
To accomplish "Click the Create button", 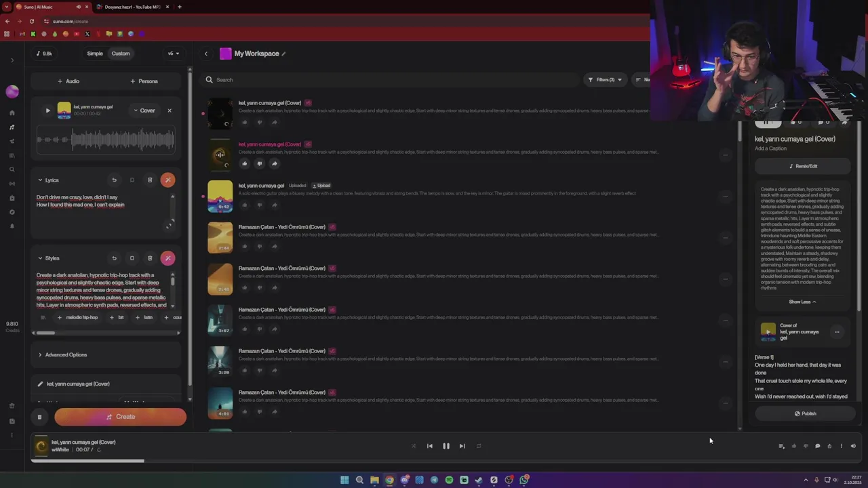I will (120, 417).
